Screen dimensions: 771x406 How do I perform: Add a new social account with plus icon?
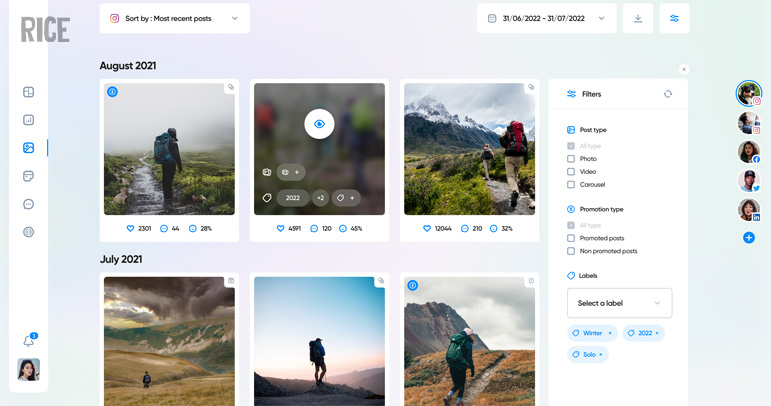click(749, 237)
